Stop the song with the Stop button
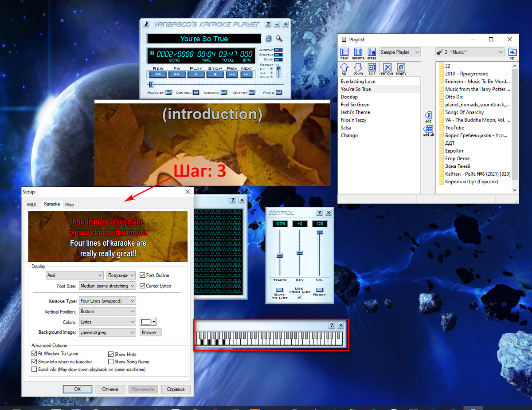 (x=215, y=75)
